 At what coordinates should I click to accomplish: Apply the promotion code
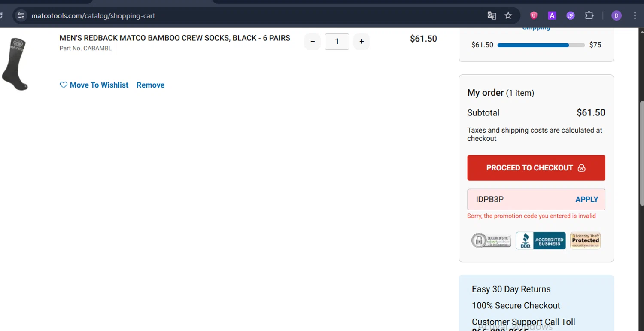coord(586,200)
